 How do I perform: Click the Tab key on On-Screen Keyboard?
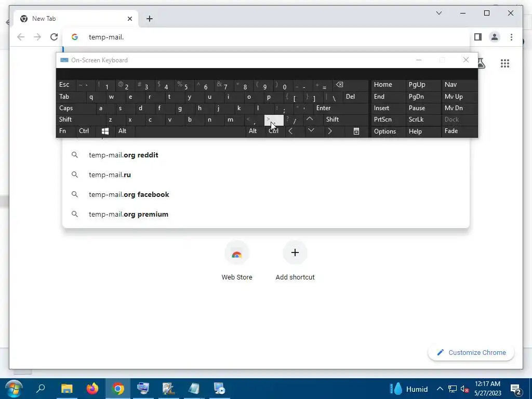[x=71, y=97]
